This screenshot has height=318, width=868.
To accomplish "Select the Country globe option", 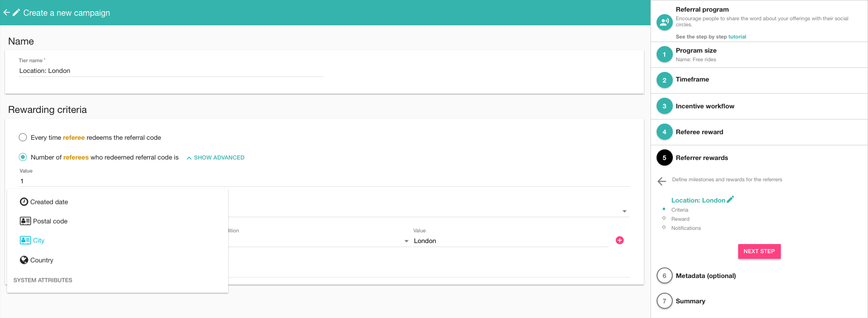I will pyautogui.click(x=37, y=260).
